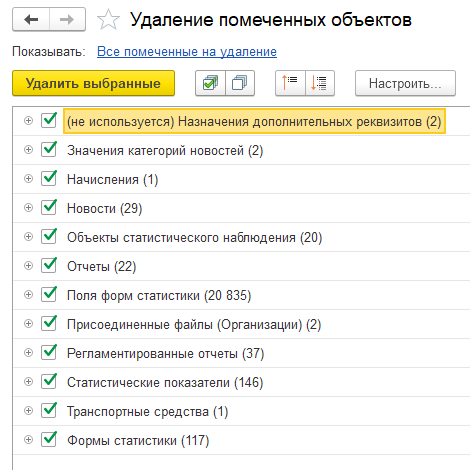470x470 pixels.
Task: Check all items with the green-checkmark icon
Action: point(210,83)
